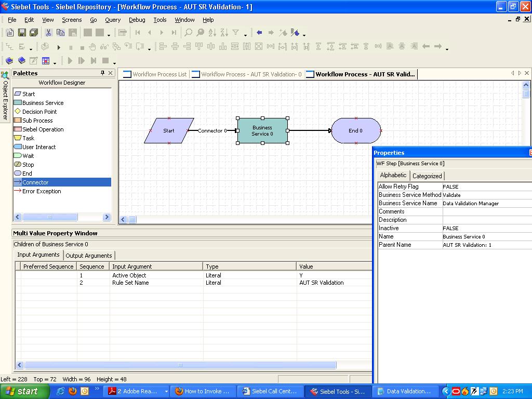The width and height of the screenshot is (532, 399).
Task: Click the New document toolbar icon
Action: tap(10, 33)
